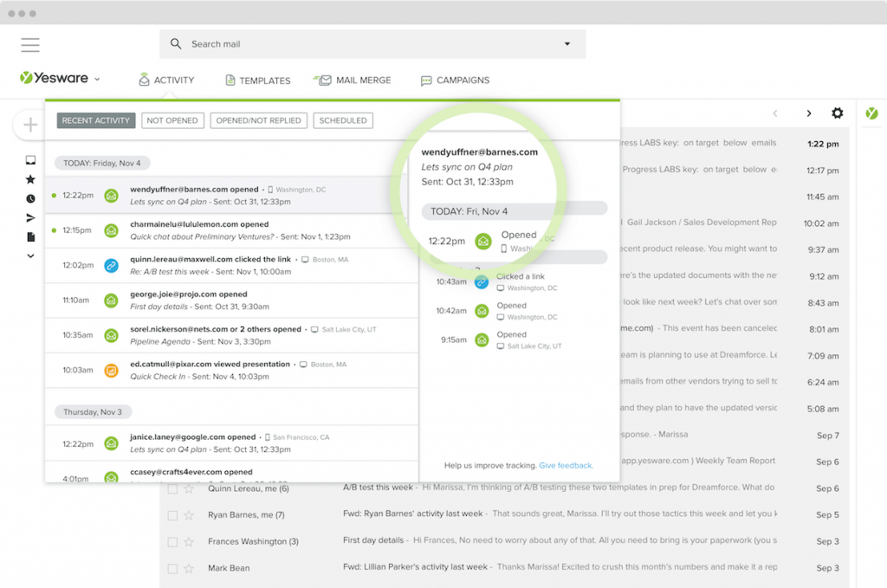Click the Search mail field

364,44
